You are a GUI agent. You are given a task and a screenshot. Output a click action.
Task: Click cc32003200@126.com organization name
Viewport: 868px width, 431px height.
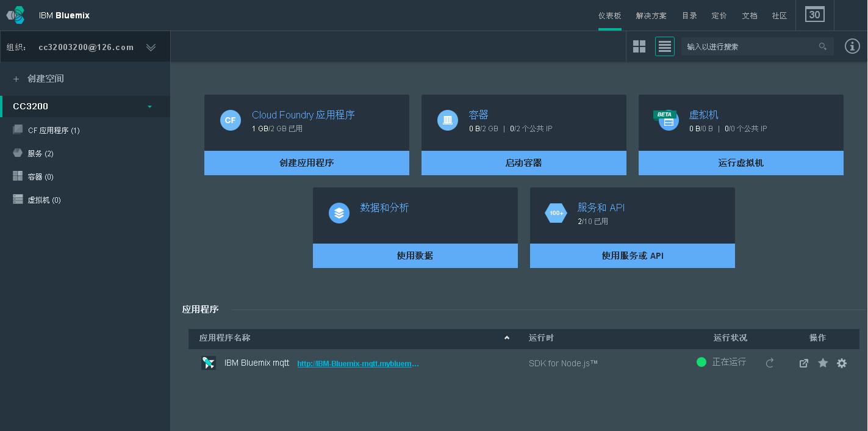pyautogui.click(x=86, y=47)
